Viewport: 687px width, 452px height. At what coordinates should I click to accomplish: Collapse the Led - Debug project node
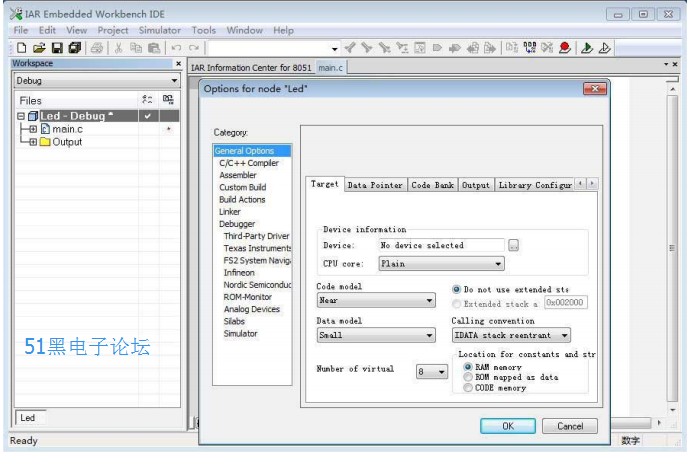click(x=21, y=116)
